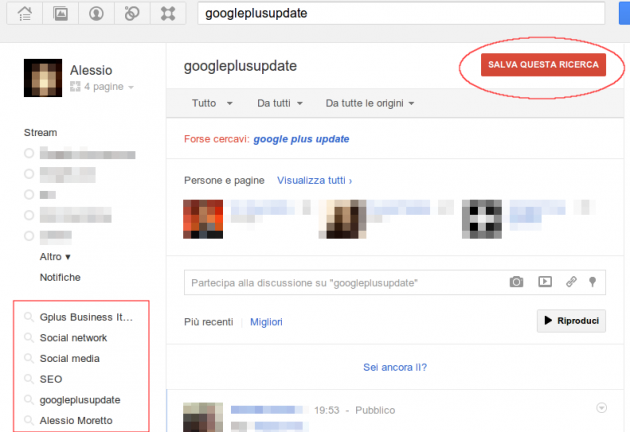Select the second stream circle radio
This screenshot has width=630, height=432.
29,174
